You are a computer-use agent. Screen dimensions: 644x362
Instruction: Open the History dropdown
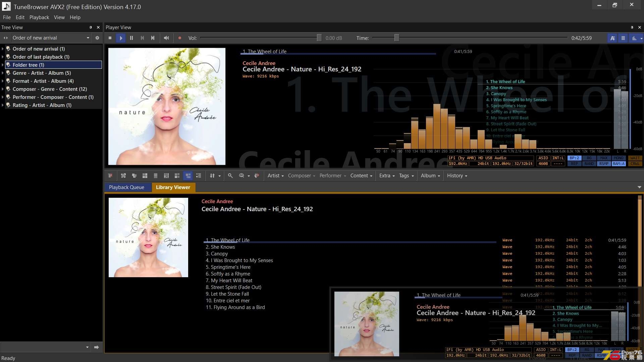point(457,176)
